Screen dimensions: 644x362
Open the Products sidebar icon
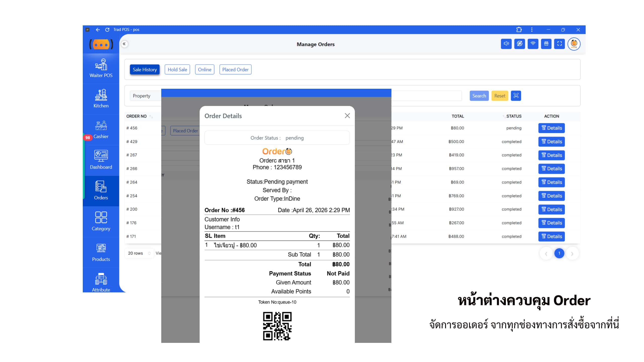click(101, 252)
